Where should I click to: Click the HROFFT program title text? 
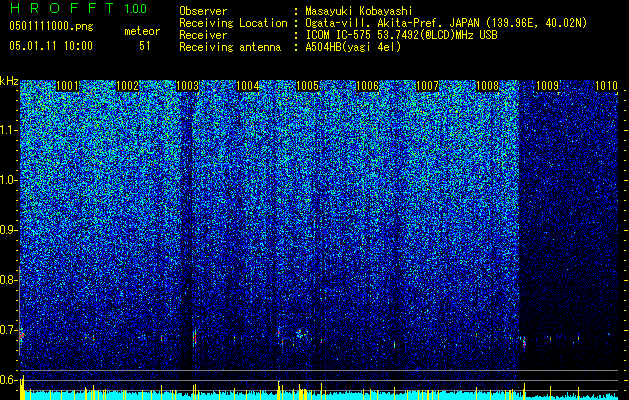click(62, 8)
